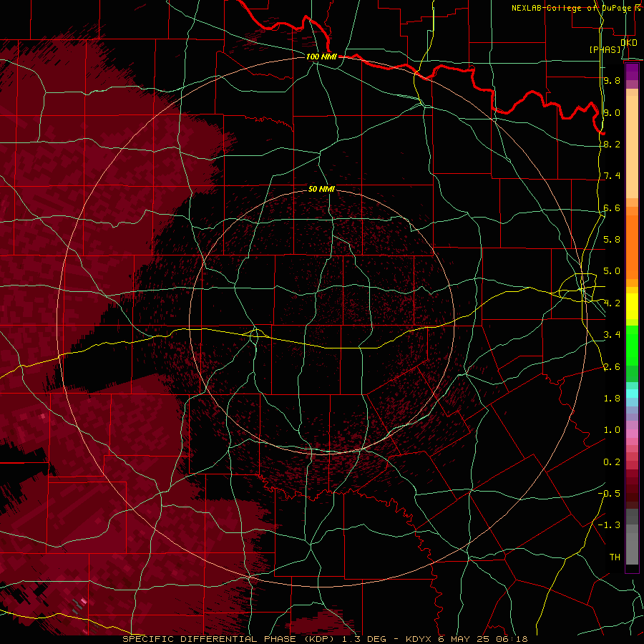Pick the yellow segment of the color bar

[x=632, y=306]
